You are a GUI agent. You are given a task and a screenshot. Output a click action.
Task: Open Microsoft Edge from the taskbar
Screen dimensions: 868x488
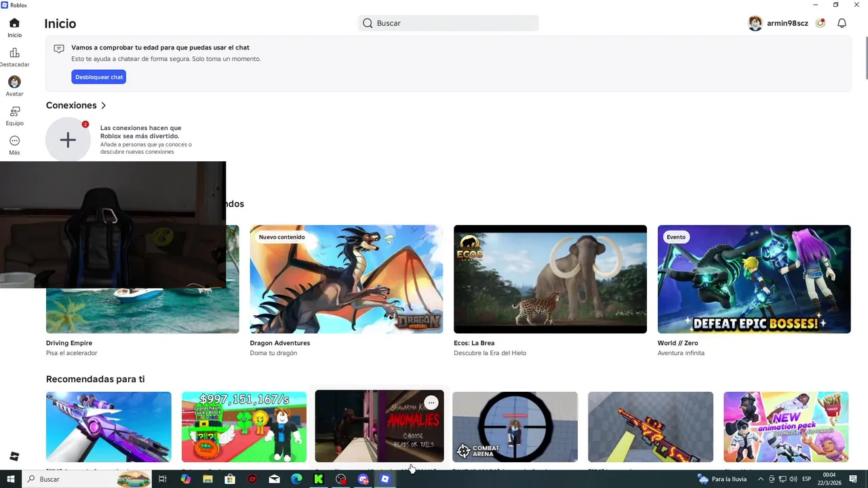pyautogui.click(x=296, y=479)
